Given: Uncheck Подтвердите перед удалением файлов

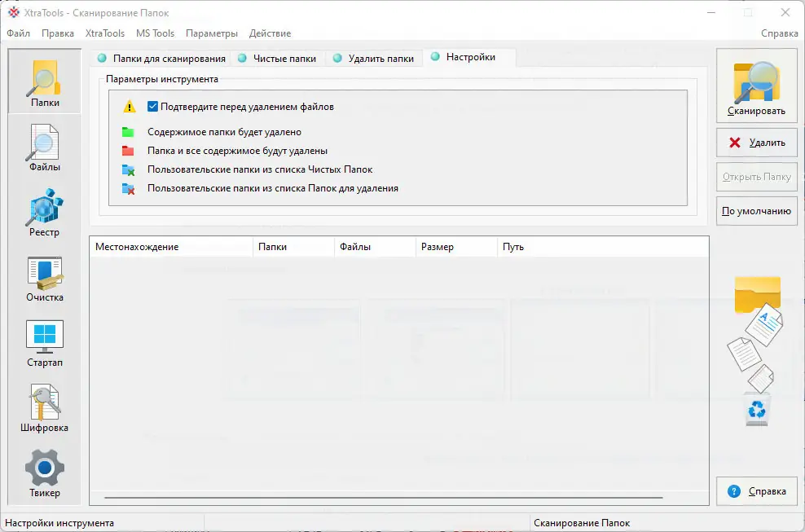Looking at the screenshot, I should [x=152, y=106].
